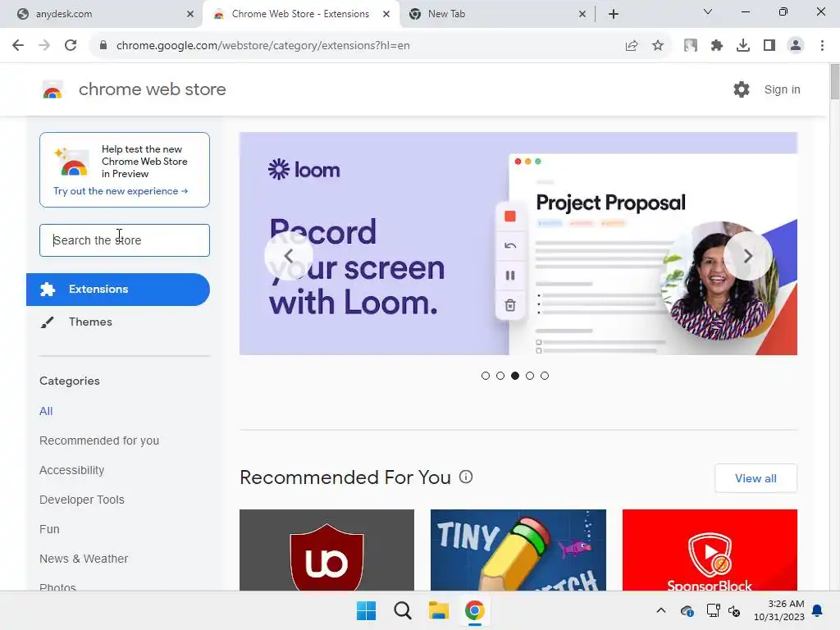Focus the Search the store field

(x=125, y=240)
